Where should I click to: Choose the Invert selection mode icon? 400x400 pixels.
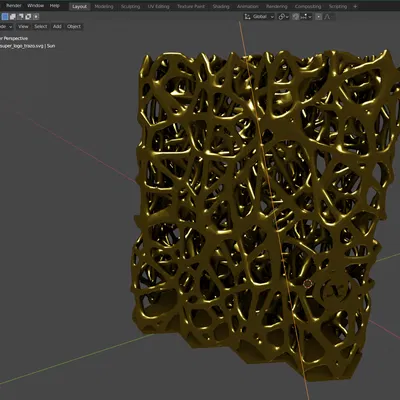(x=28, y=16)
